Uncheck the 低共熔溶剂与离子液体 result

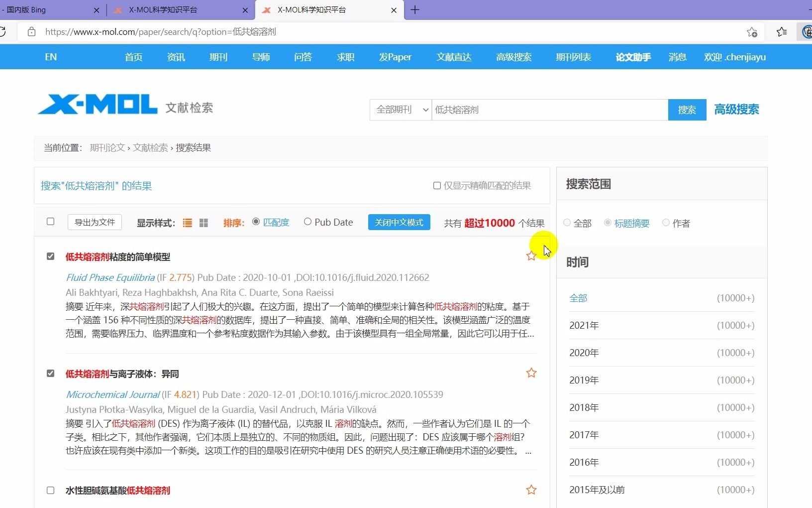(50, 373)
